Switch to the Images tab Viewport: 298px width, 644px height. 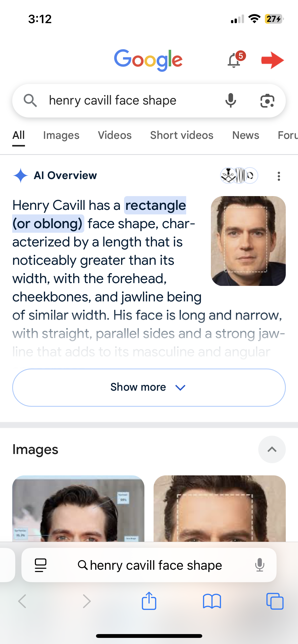click(x=61, y=135)
